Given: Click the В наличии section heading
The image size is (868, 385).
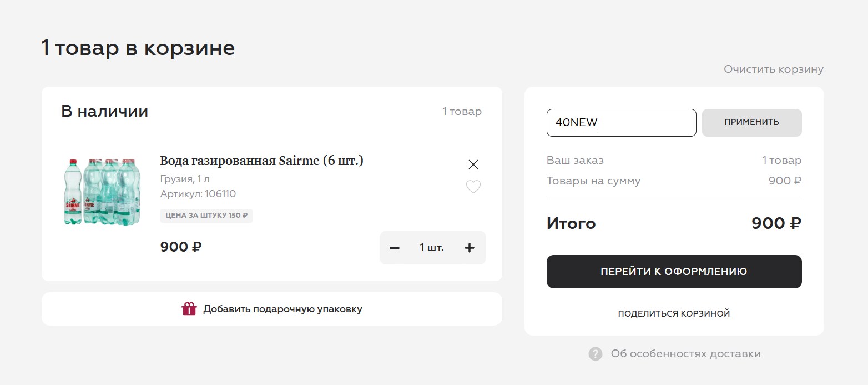Looking at the screenshot, I should (104, 112).
